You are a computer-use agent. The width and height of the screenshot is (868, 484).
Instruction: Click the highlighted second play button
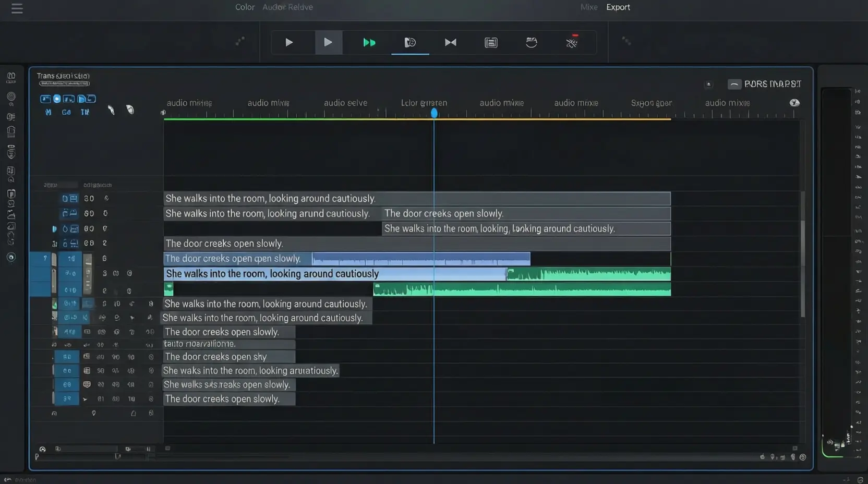click(328, 43)
